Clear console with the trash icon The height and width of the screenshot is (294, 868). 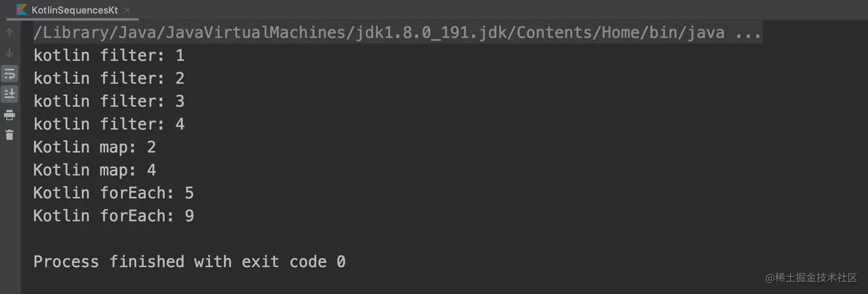[x=10, y=135]
